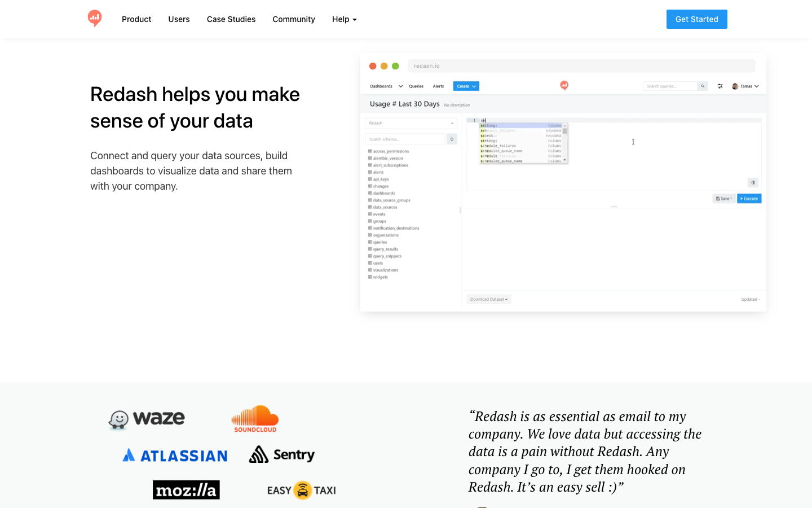Open the Community nav link
The width and height of the screenshot is (812, 508).
pos(294,19)
